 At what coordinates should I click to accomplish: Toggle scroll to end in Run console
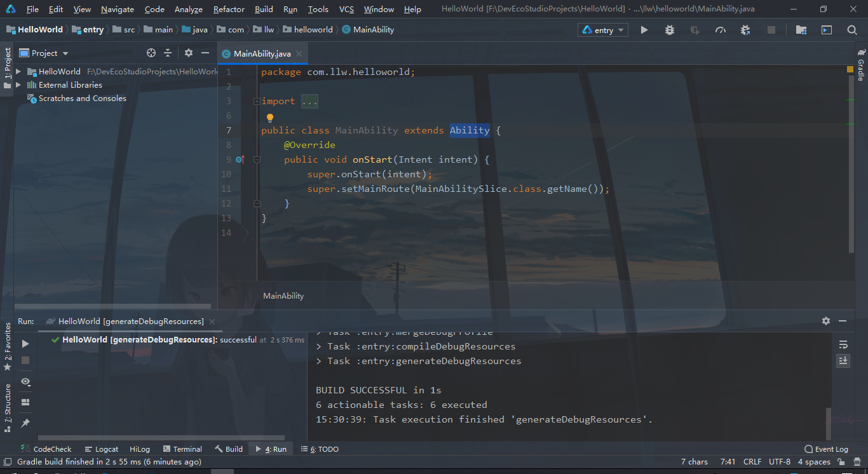843,360
